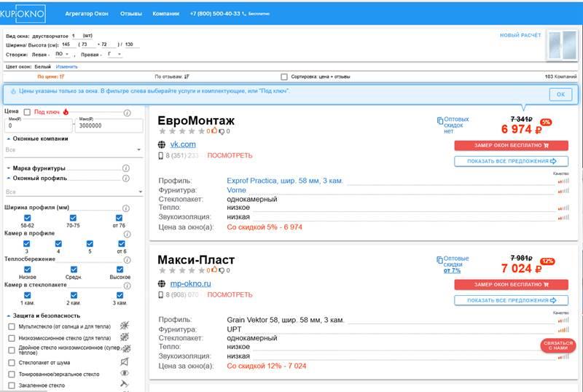Click the copy icon beside Оптовые скидки от 7%
583x392 pixels.
(440, 259)
